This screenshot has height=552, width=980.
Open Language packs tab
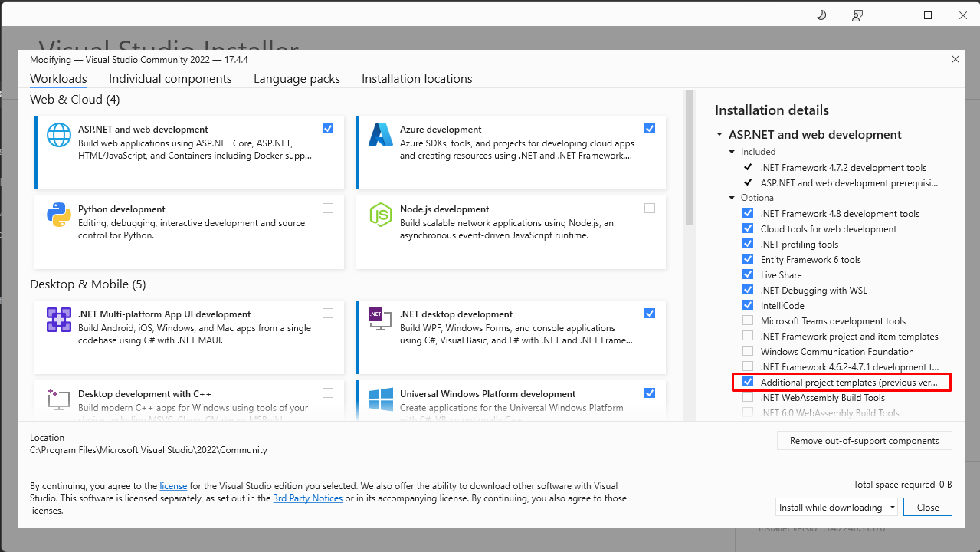click(297, 78)
